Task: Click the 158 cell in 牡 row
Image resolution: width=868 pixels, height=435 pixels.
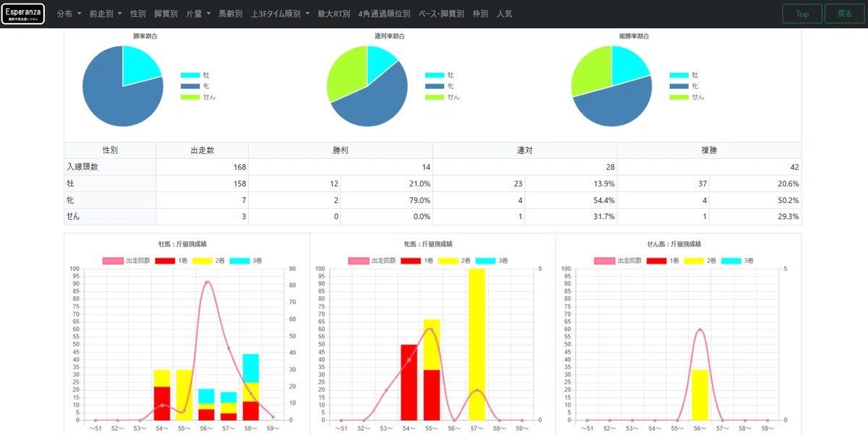Action: (202, 184)
